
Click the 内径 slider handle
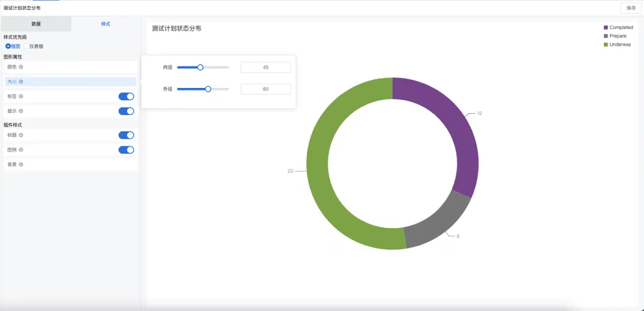[201, 67]
